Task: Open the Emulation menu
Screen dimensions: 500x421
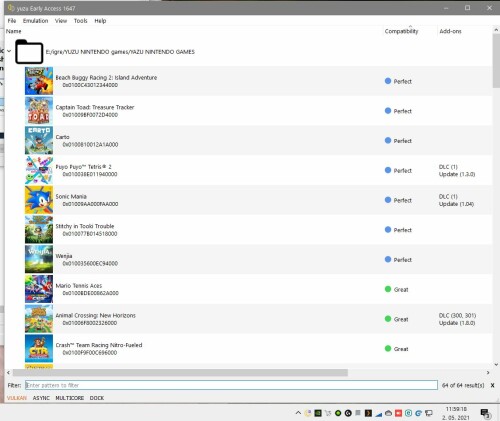Action: (x=35, y=21)
